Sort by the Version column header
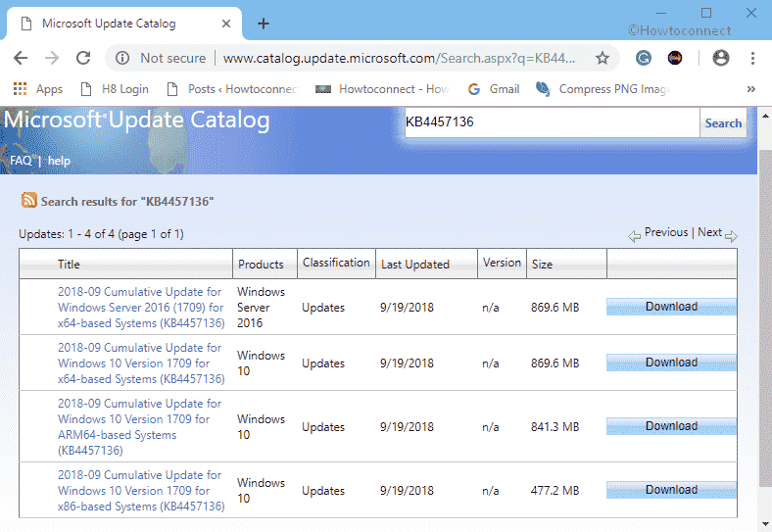This screenshot has width=772, height=532. pyautogui.click(x=502, y=263)
